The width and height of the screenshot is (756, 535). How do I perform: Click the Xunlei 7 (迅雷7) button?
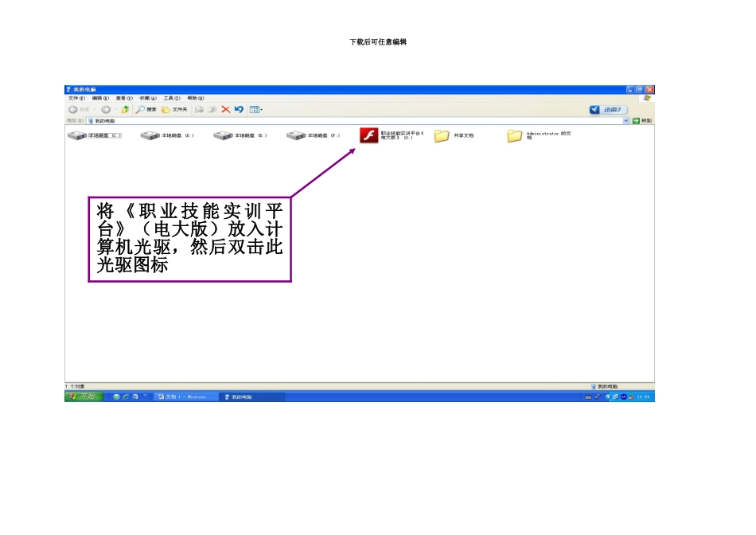[608, 110]
